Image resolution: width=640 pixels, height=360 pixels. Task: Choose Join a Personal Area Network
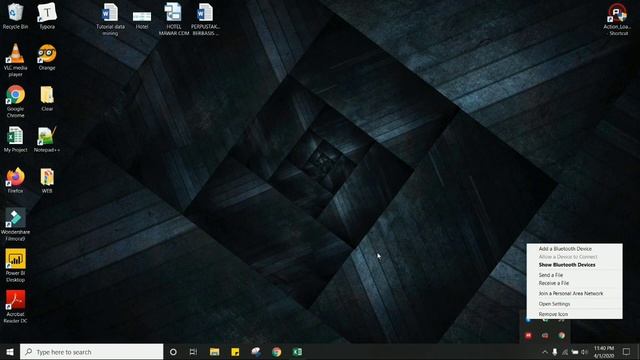[571, 293]
